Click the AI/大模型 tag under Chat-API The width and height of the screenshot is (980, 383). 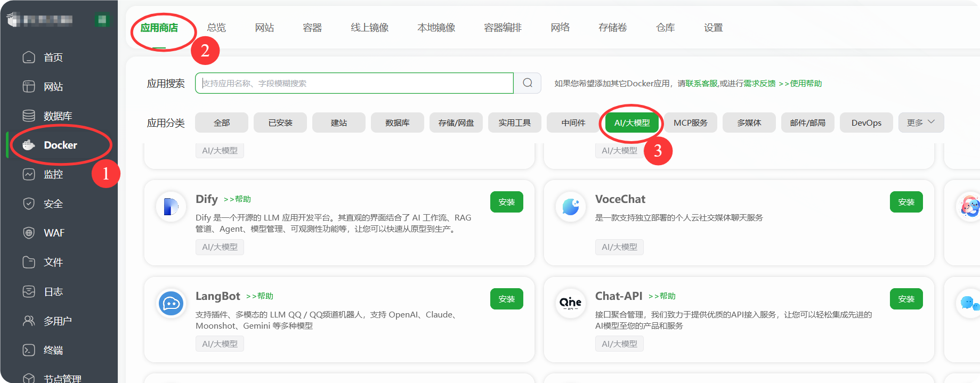point(619,344)
